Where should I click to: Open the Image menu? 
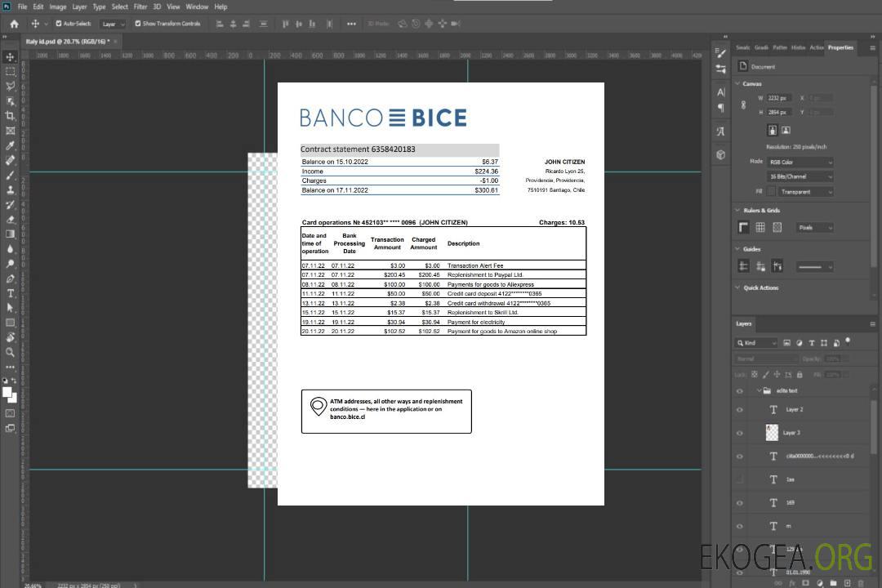point(58,7)
